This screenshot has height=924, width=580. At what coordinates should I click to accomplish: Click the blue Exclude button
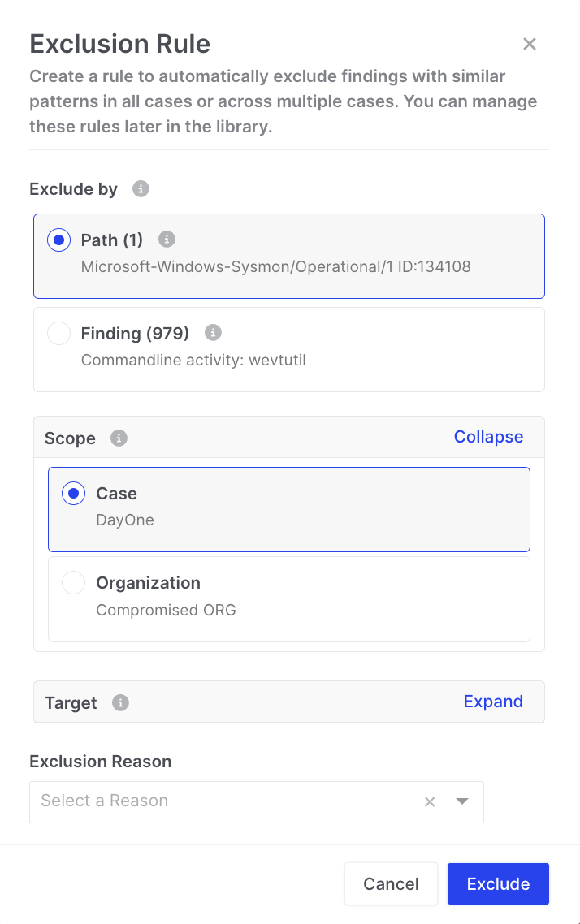[498, 884]
